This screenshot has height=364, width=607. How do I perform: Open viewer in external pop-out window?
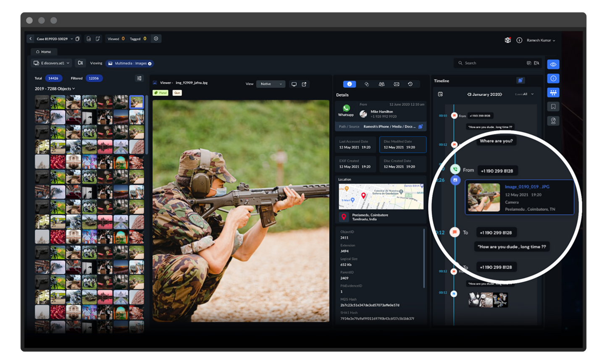click(x=304, y=84)
